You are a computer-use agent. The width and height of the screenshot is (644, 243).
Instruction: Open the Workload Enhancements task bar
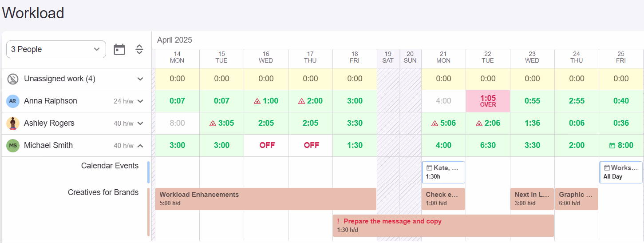click(266, 199)
